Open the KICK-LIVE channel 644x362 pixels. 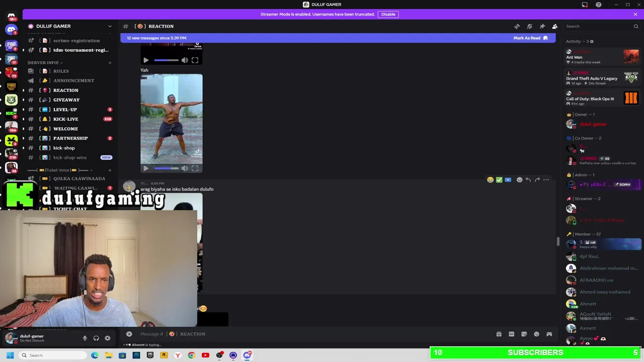[69, 119]
